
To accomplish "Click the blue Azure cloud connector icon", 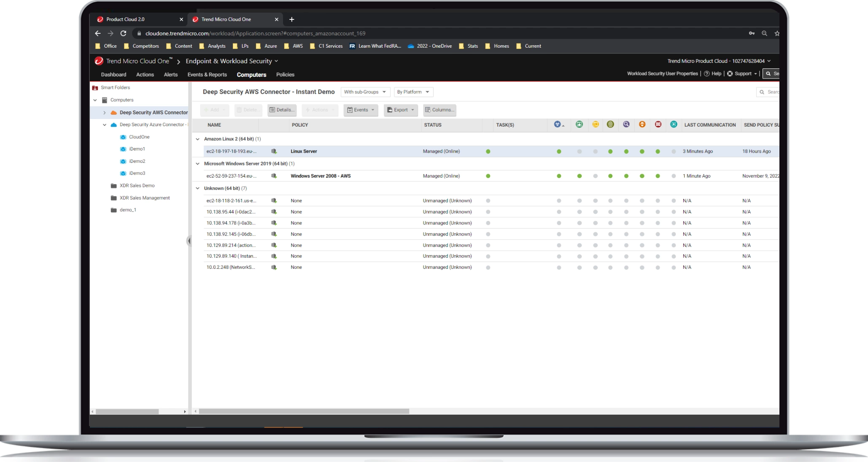I will [x=113, y=125].
